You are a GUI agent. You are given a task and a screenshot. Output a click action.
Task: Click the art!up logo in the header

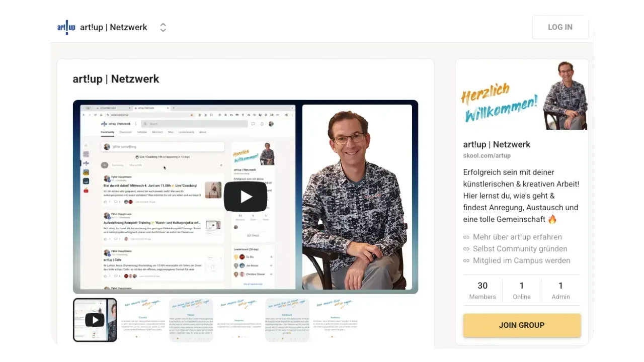pos(66,27)
